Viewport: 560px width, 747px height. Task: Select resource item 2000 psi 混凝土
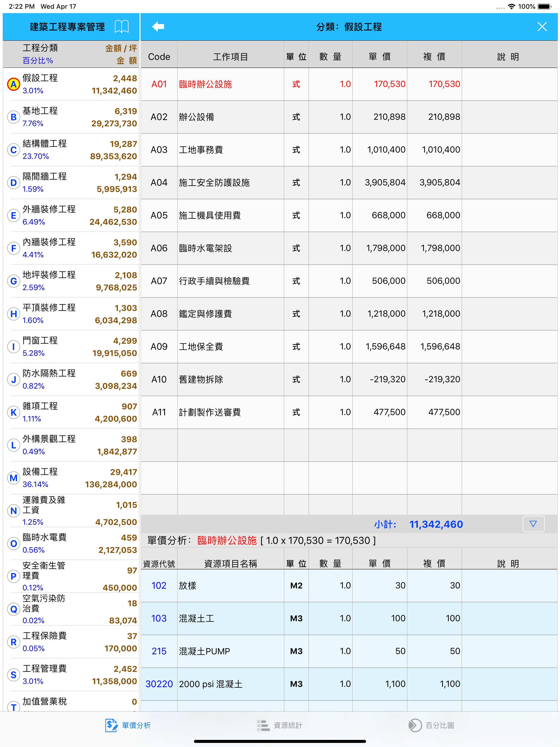point(211,684)
